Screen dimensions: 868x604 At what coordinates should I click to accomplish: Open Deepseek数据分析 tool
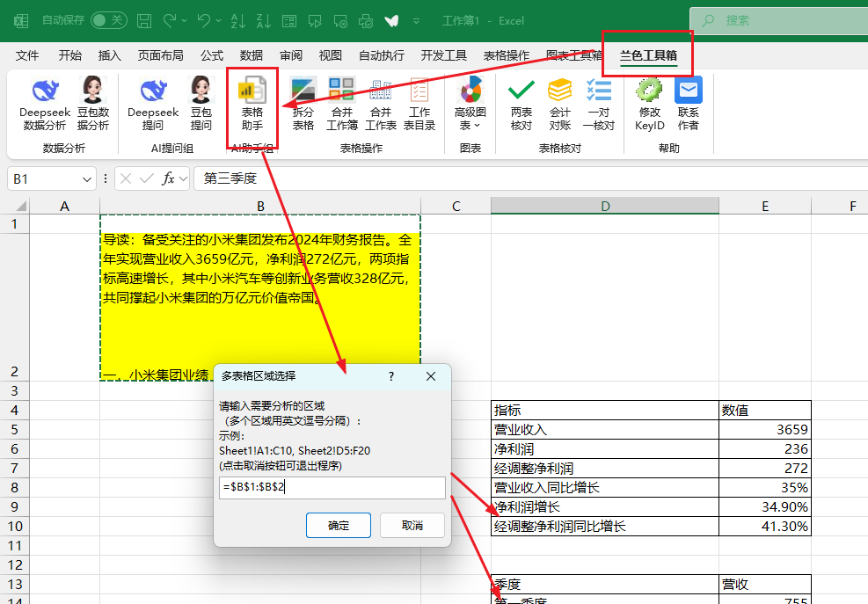[45, 104]
